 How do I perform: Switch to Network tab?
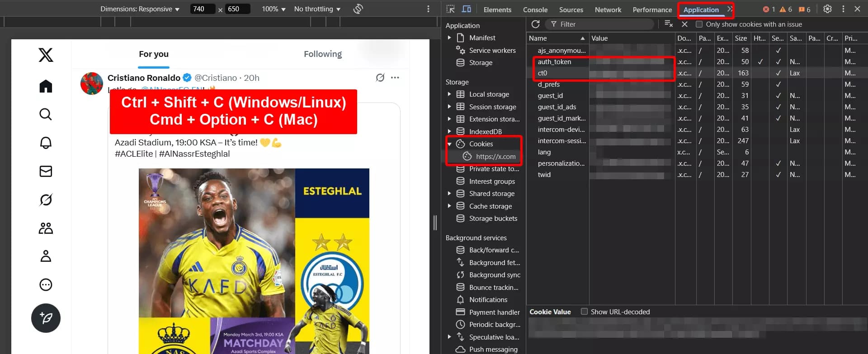[608, 9]
